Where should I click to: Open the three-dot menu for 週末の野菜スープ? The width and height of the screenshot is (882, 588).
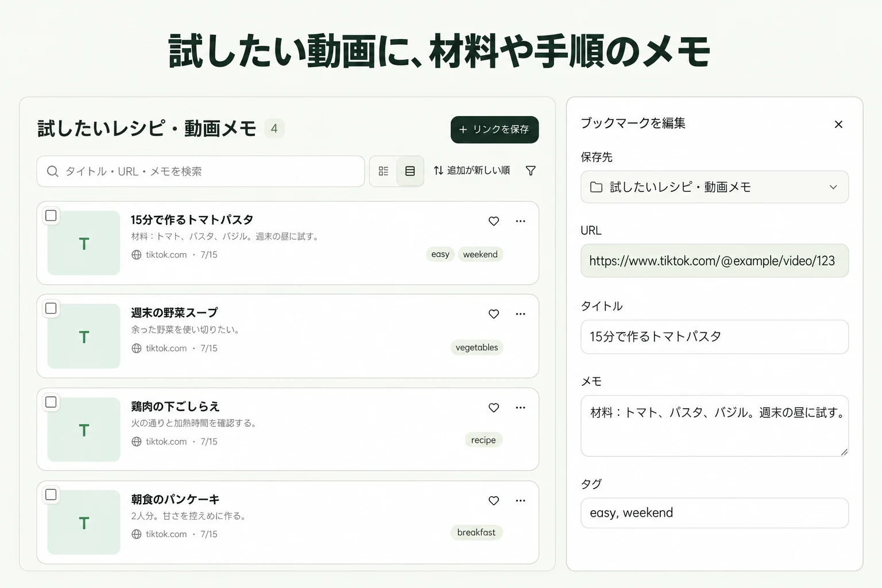[x=520, y=314]
